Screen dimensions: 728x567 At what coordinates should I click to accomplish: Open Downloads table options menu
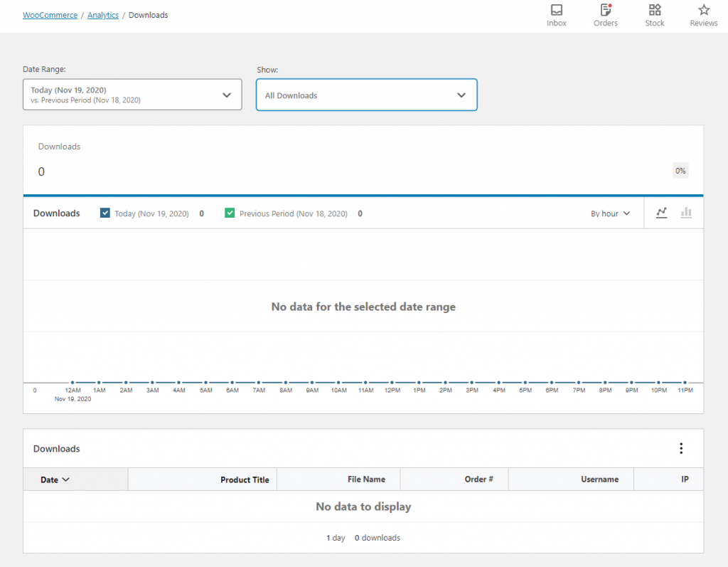(x=681, y=448)
